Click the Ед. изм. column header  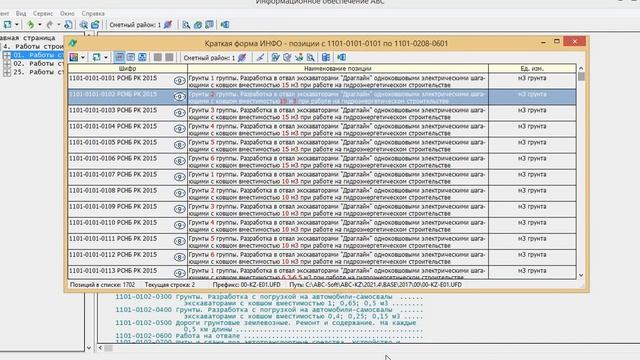click(x=532, y=69)
